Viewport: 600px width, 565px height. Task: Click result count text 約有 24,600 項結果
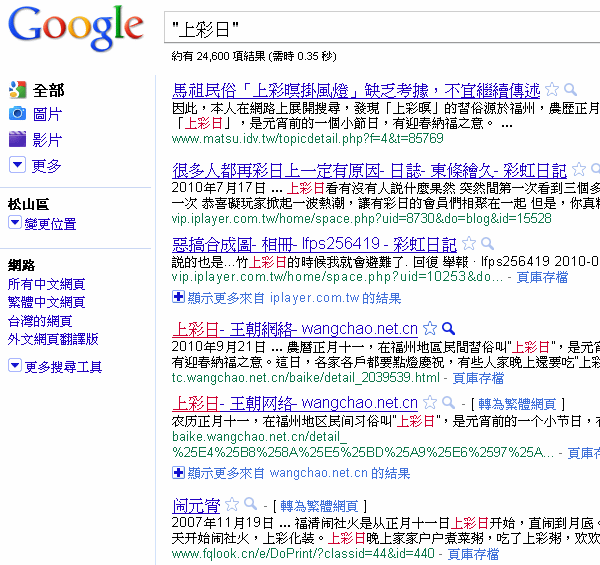(x=218, y=56)
